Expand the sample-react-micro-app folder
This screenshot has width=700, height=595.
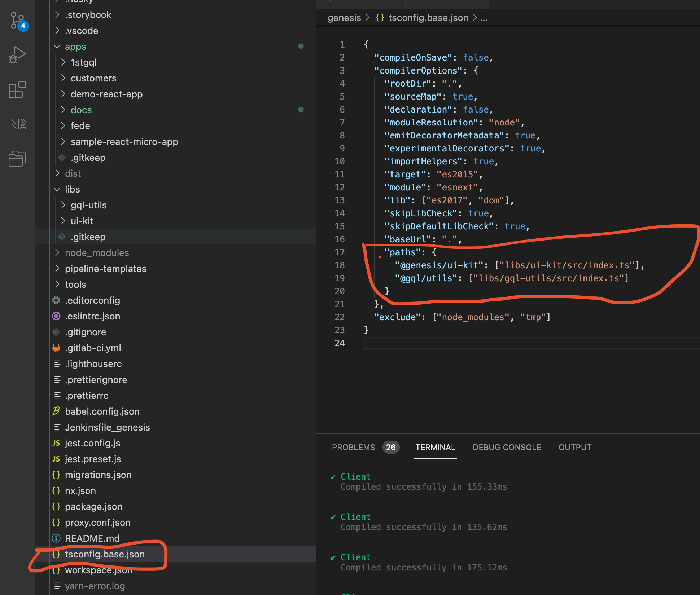63,141
